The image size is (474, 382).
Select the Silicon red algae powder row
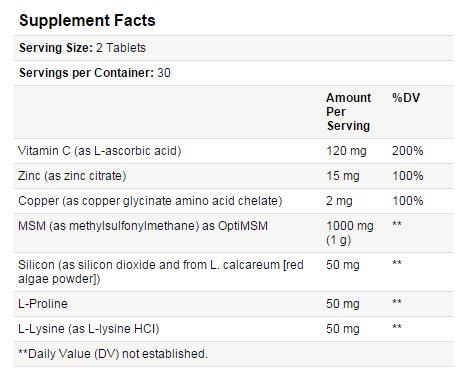click(x=233, y=272)
